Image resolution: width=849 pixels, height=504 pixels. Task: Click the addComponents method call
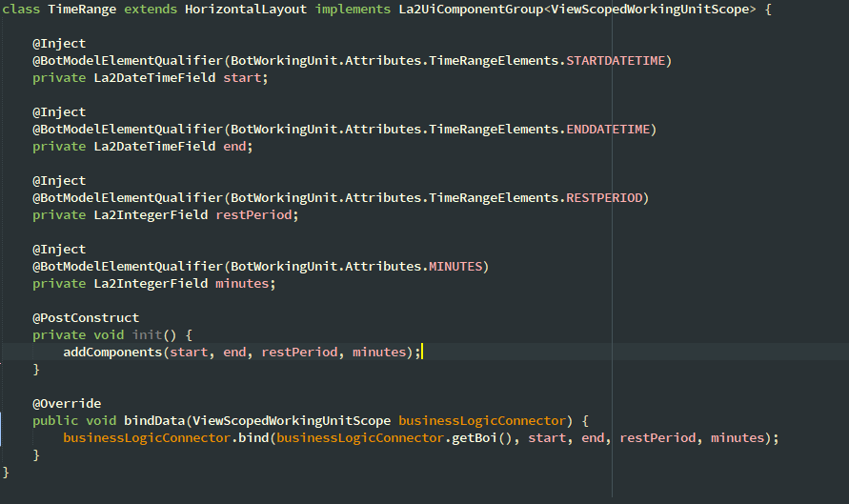[112, 353]
